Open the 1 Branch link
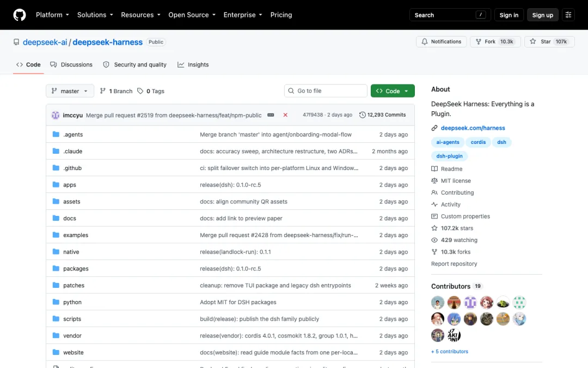The height and width of the screenshot is (368, 588). pyautogui.click(x=117, y=91)
